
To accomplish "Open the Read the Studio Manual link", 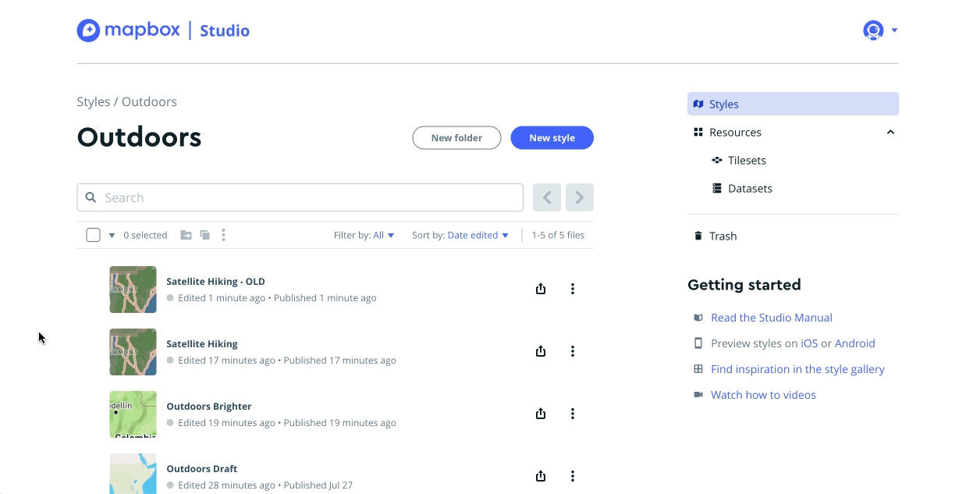I will 771,318.
